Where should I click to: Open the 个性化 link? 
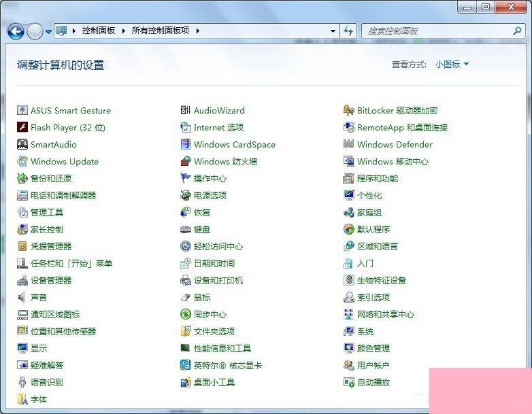tap(369, 195)
